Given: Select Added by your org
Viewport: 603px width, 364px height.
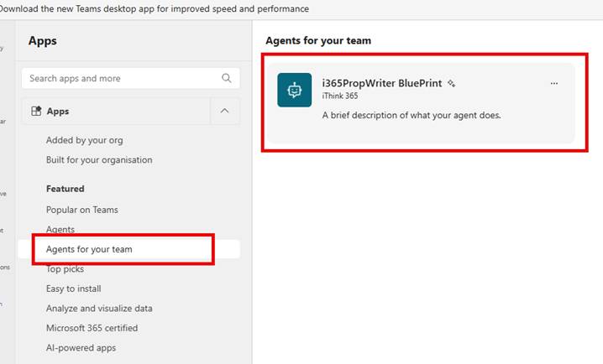Looking at the screenshot, I should coord(84,140).
